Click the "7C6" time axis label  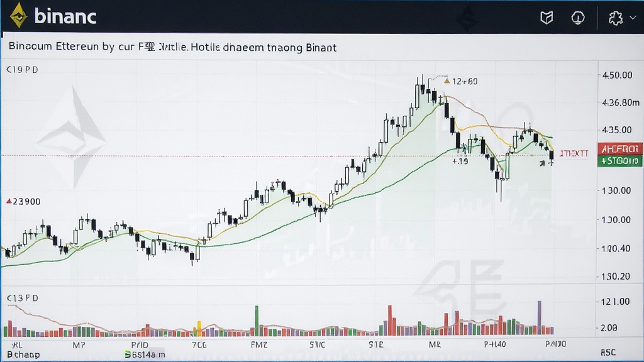(x=199, y=345)
